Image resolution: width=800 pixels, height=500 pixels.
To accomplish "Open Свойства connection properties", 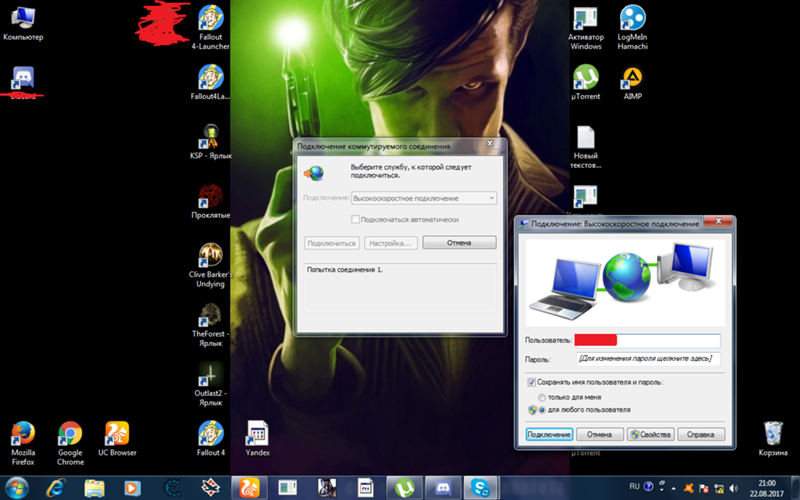I will [x=651, y=434].
